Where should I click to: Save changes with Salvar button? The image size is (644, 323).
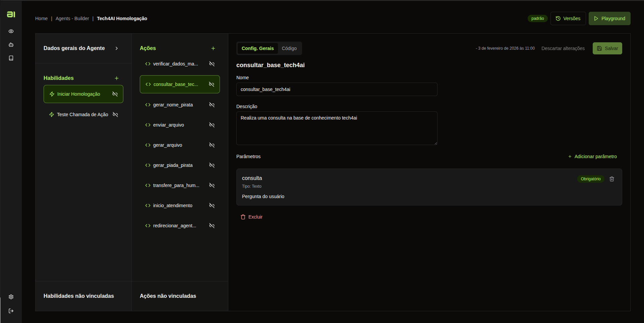tap(607, 48)
